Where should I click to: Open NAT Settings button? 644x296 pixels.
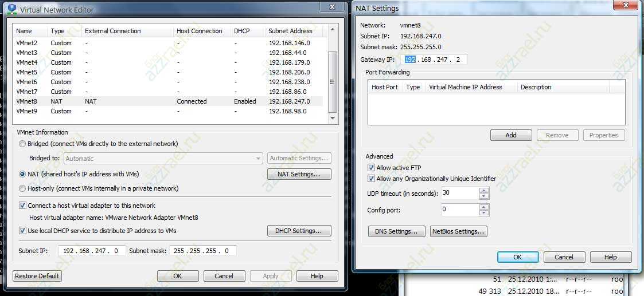point(299,174)
